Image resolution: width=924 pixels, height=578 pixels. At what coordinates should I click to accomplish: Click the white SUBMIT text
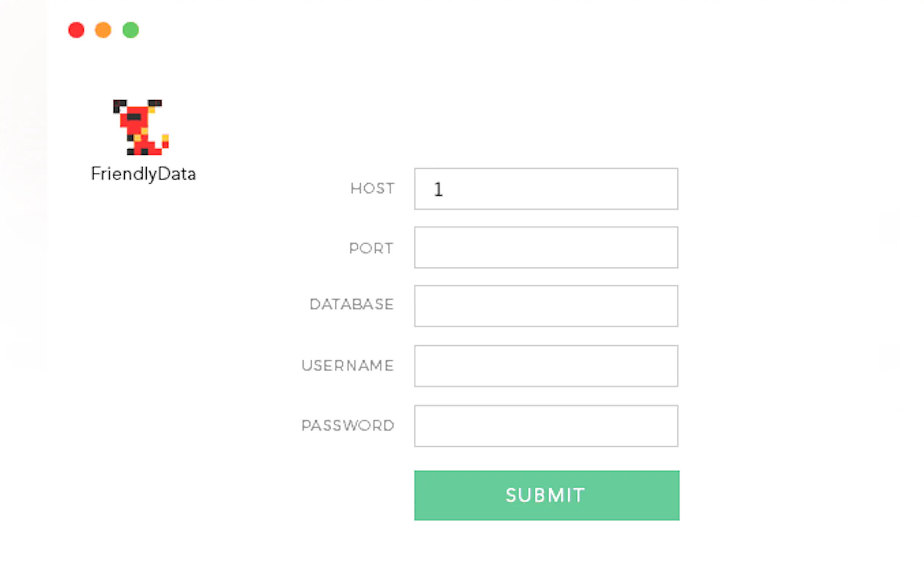click(x=545, y=495)
